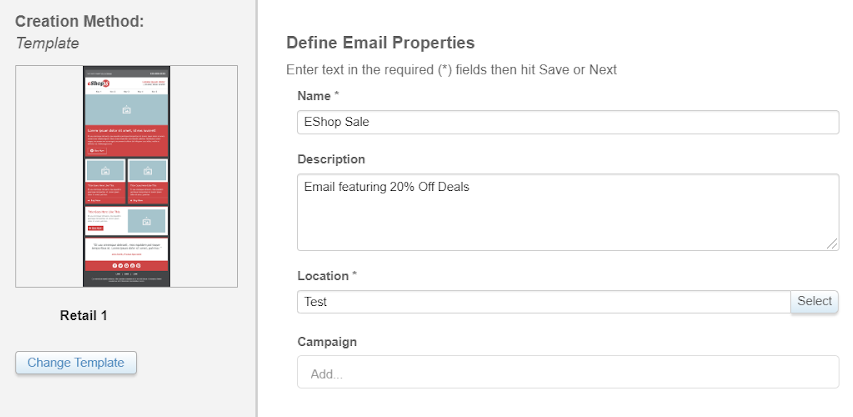Image resolution: width=853 pixels, height=417 pixels.
Task: Click the Creation Method heading
Action: coord(79,22)
